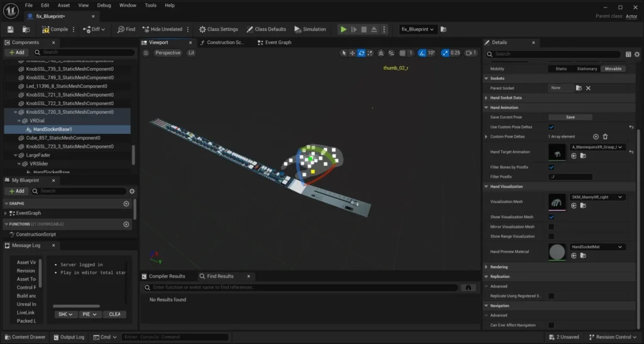The height and width of the screenshot is (344, 644).
Task: Click the Find magnifier icon in the toolbar
Action: click(121, 29)
